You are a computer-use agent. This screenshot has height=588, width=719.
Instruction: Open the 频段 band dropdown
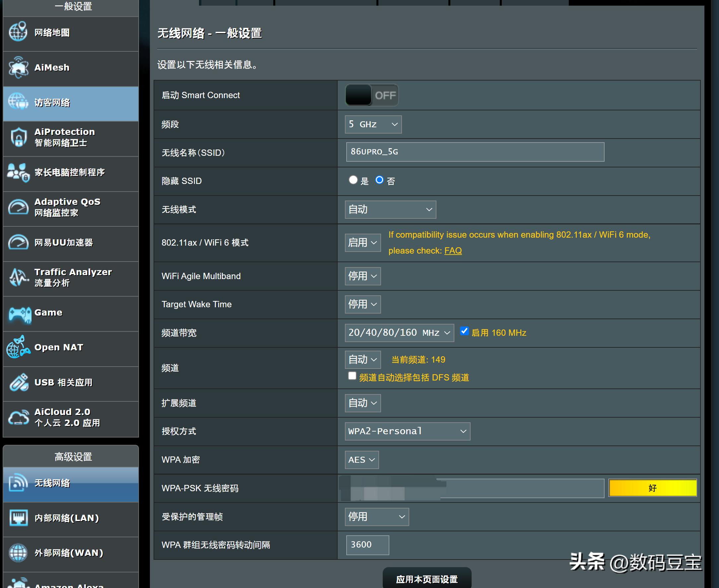(373, 124)
